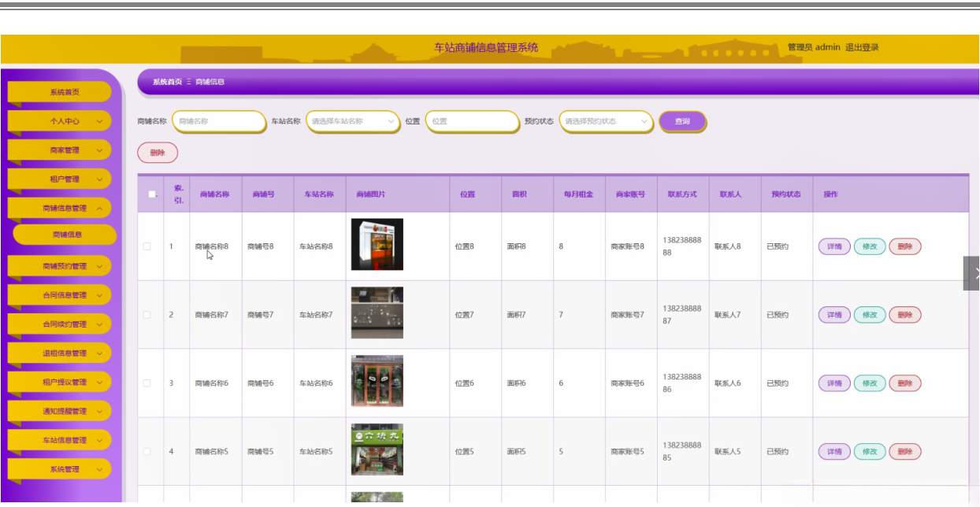The width and height of the screenshot is (980, 507).
Task: Click the batch 删除 button above the table
Action: pos(158,153)
